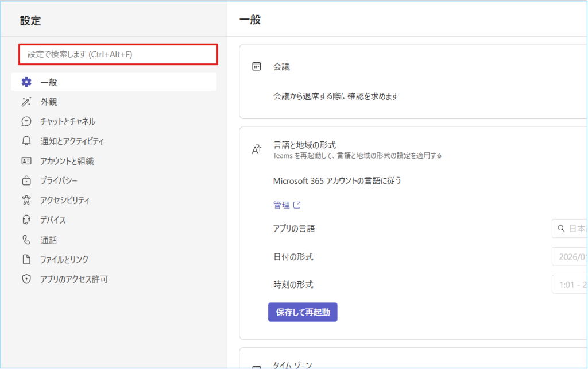Click the calendar icon beside 会議
588x369 pixels.
pyautogui.click(x=257, y=67)
